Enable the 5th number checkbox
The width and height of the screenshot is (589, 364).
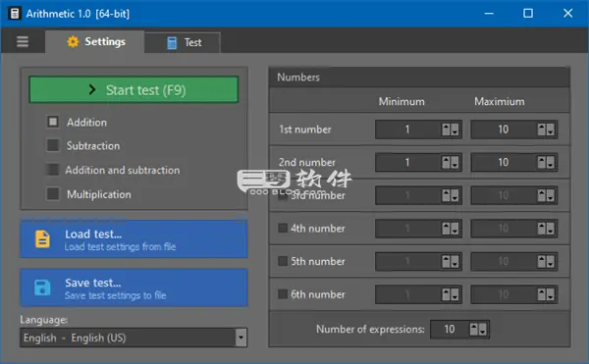(283, 261)
